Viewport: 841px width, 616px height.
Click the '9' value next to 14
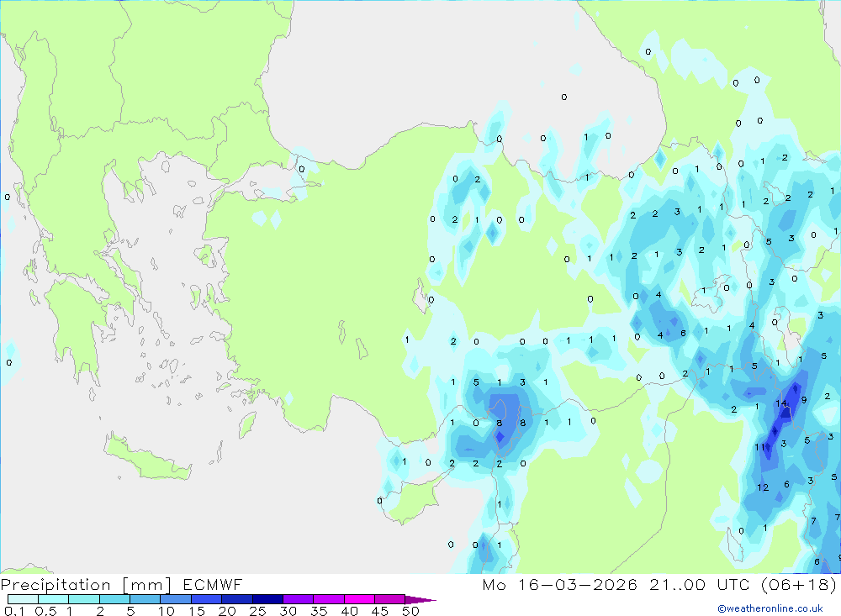[803, 400]
